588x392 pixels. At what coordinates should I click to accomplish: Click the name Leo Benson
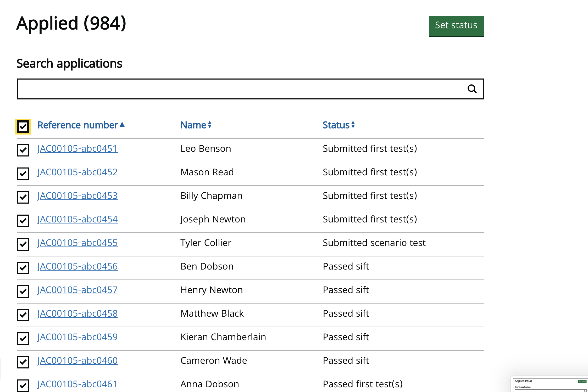[206, 149]
